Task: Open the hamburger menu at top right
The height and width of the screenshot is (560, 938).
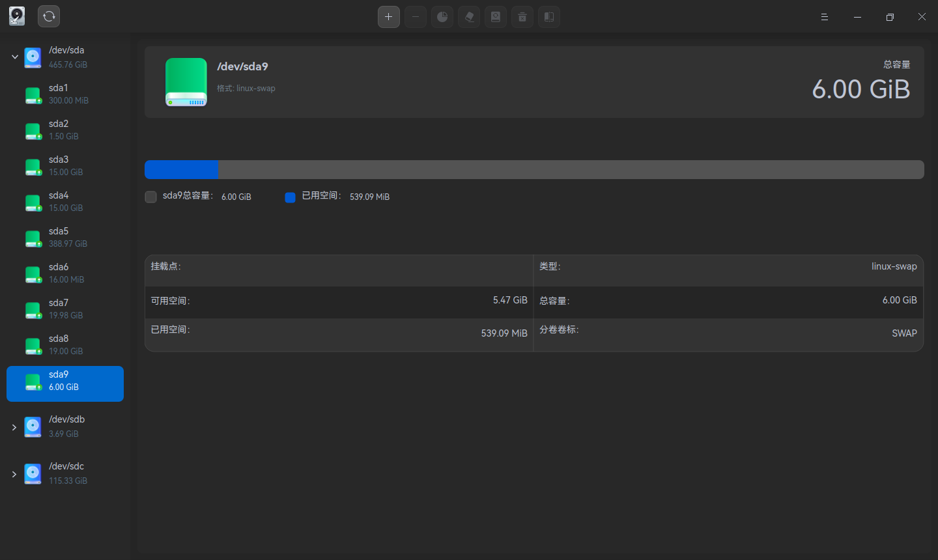Action: 824,16
